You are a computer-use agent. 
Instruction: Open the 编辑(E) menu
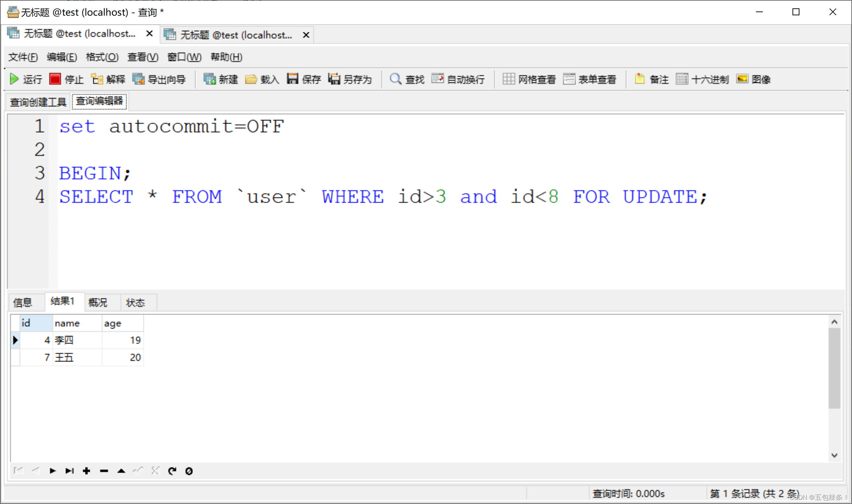click(62, 57)
